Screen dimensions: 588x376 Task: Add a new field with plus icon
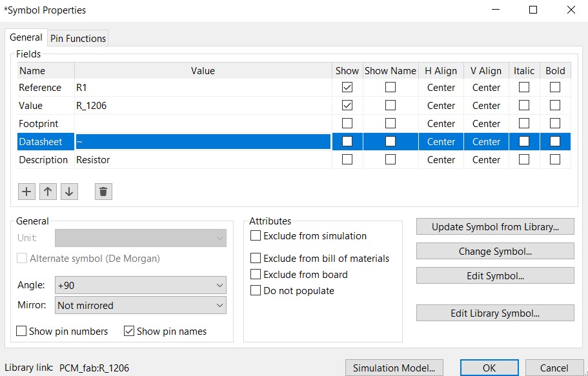coord(26,191)
